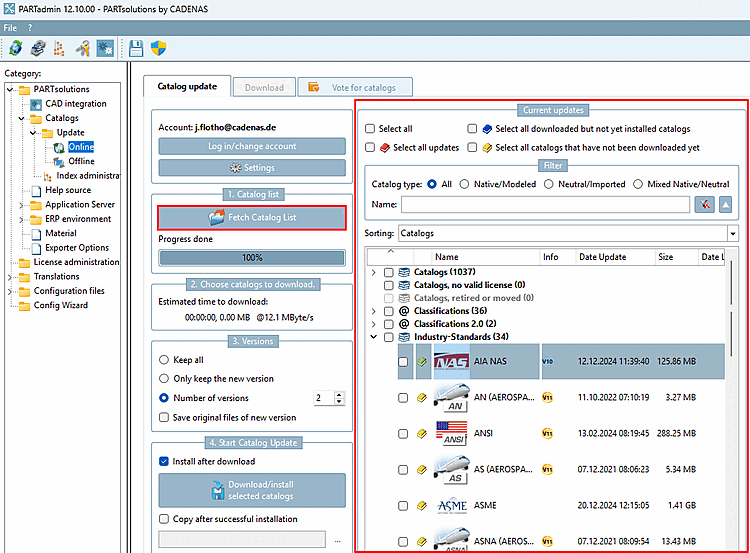The width and height of the screenshot is (750, 553).
Task: Click the clear name filter icon
Action: click(704, 205)
